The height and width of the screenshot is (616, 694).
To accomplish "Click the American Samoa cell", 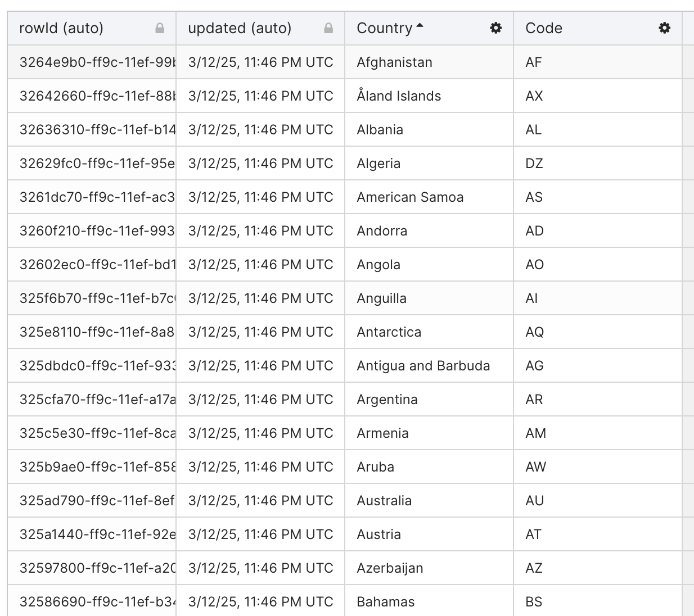I will click(x=410, y=197).
